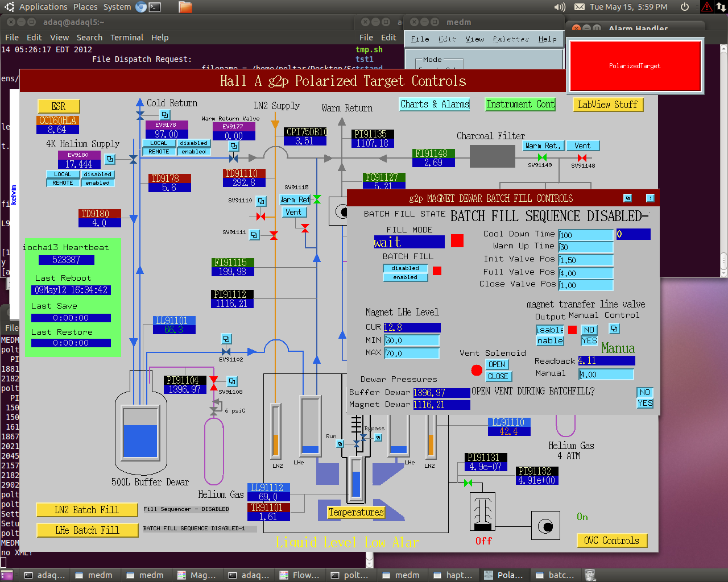Image resolution: width=728 pixels, height=582 pixels.
Task: Click the green SV91149 valve symbol
Action: [542, 157]
